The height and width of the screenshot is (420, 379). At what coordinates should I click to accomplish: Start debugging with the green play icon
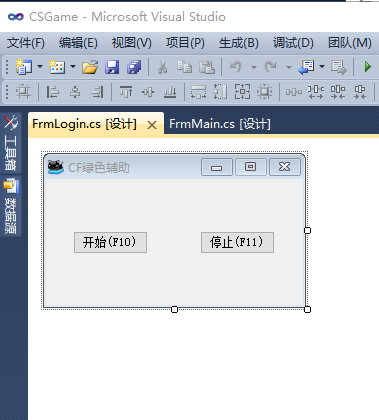[368, 67]
